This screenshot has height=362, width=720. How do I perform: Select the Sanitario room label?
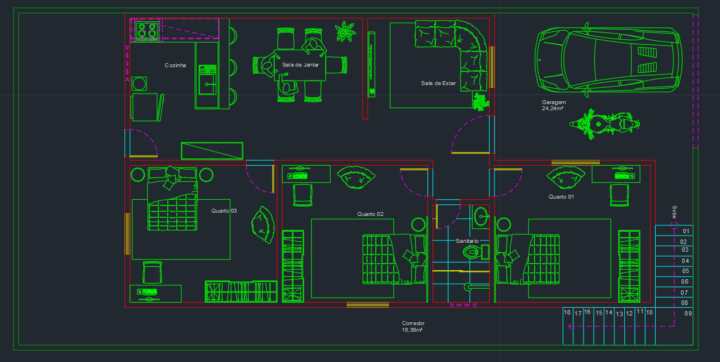[x=467, y=241]
